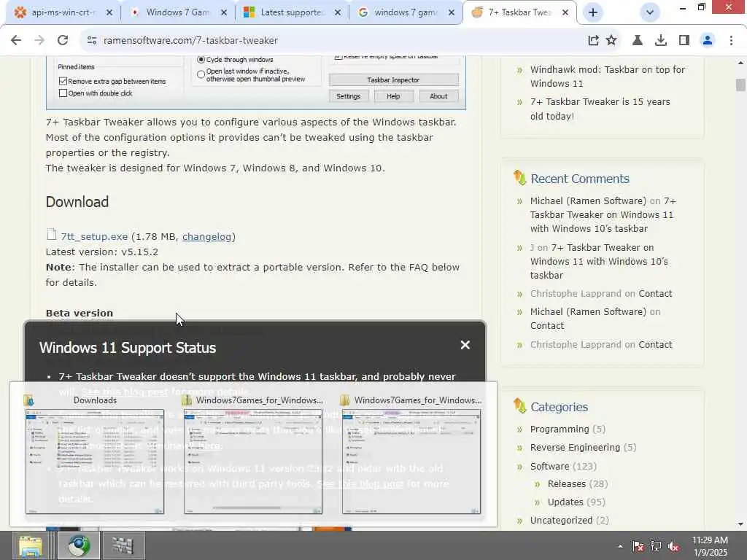The width and height of the screenshot is (747, 560).
Task: Click the third taskbar app icon
Action: click(x=123, y=545)
